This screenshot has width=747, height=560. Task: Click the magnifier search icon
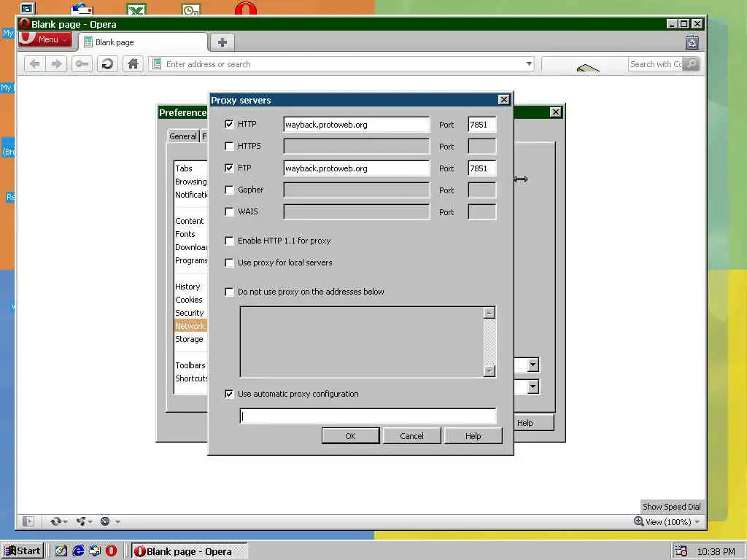(692, 64)
